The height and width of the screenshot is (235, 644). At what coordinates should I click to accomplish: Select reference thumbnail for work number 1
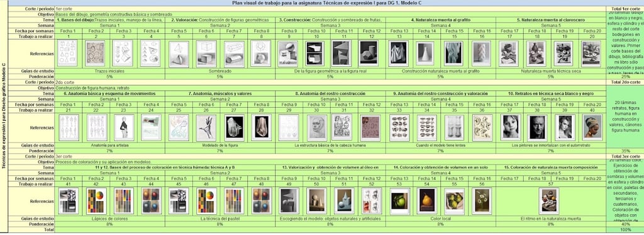click(x=68, y=54)
